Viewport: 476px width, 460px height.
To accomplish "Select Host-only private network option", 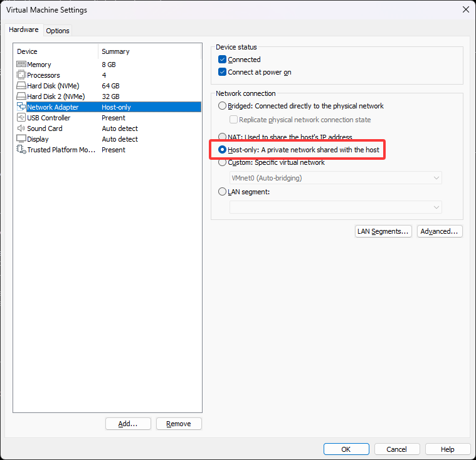I will [x=222, y=150].
